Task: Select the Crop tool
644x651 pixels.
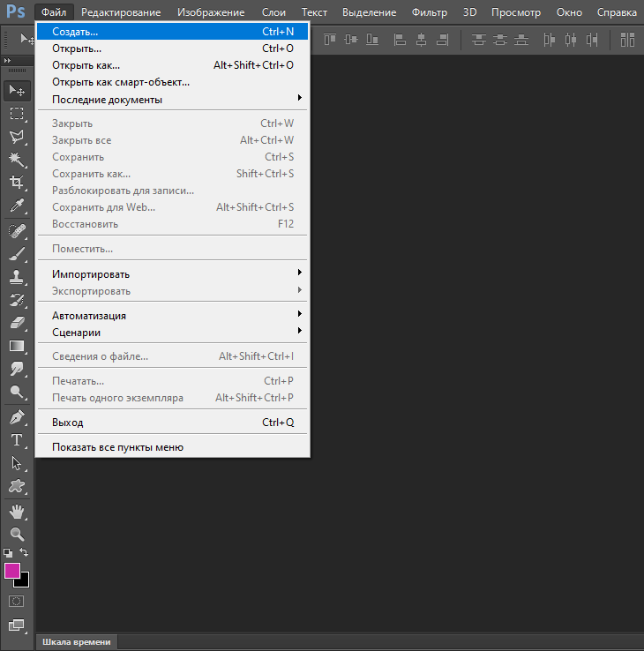Action: [x=17, y=182]
